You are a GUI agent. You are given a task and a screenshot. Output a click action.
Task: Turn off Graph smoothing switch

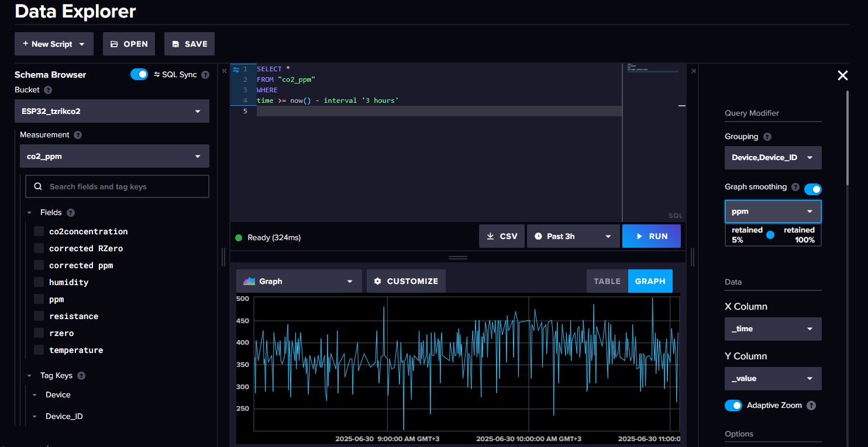click(x=812, y=189)
